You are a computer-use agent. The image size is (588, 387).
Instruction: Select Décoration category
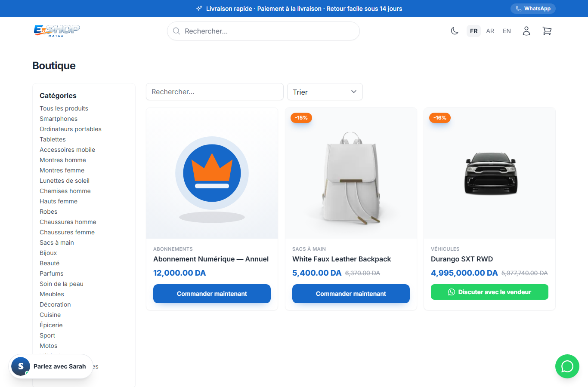click(55, 304)
